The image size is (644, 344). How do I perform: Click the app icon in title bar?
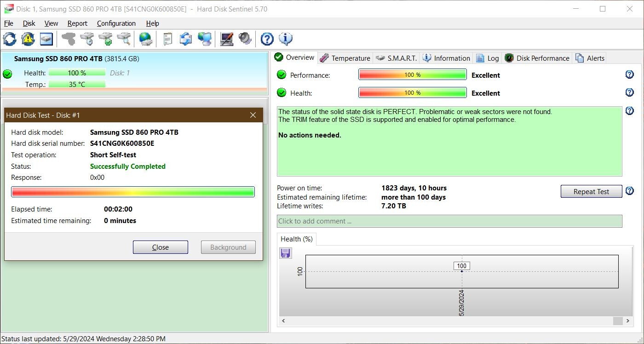(x=8, y=9)
